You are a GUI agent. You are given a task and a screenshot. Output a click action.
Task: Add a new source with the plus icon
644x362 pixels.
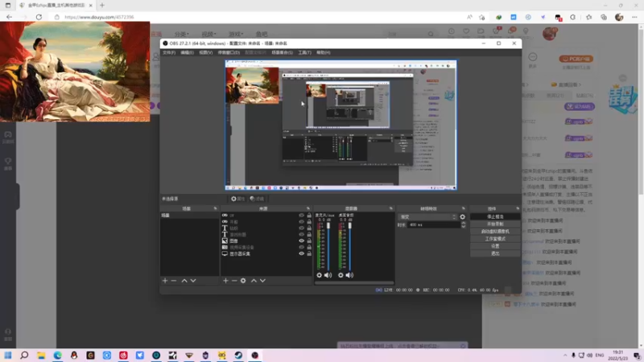(225, 281)
